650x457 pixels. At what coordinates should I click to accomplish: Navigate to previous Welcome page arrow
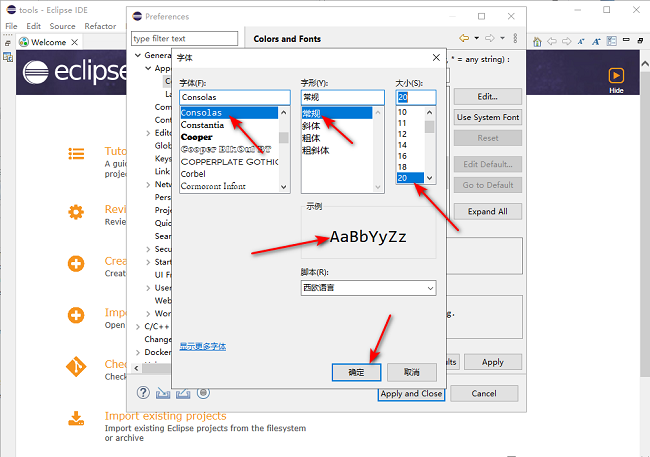(x=552, y=41)
